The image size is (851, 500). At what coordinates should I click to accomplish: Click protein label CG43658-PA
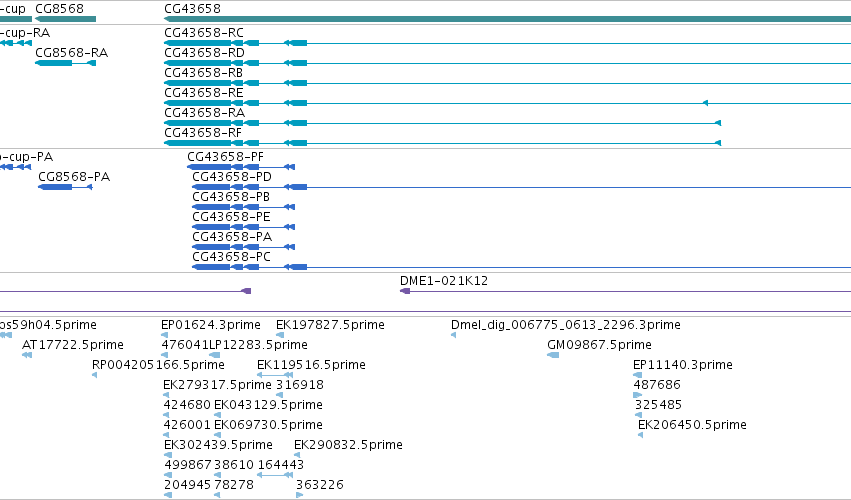(x=232, y=237)
